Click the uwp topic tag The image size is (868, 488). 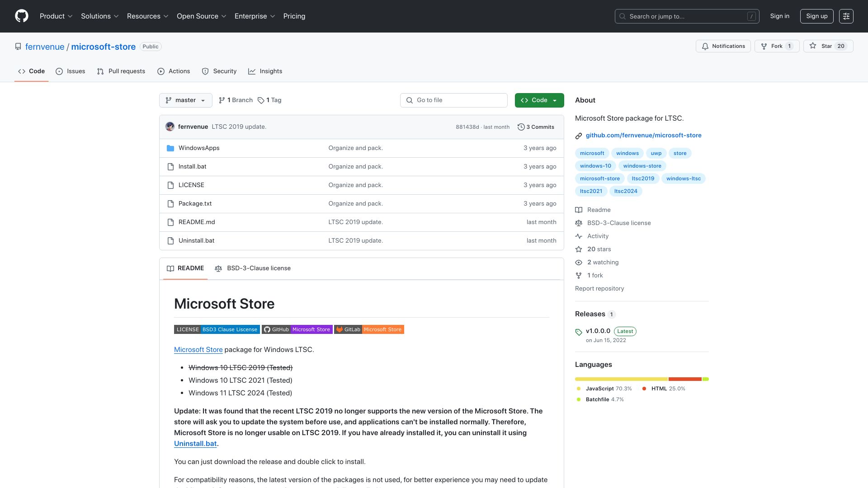[x=656, y=153]
